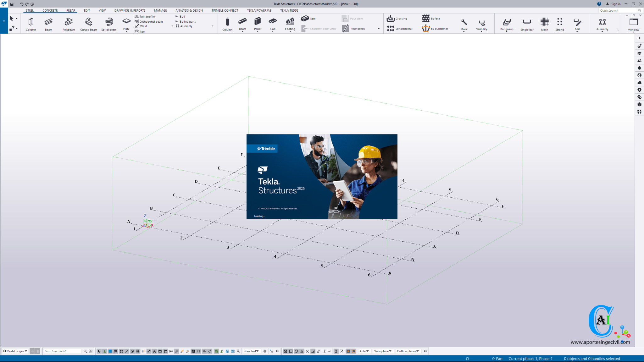Screen dimensions: 644x362
Task: Open the Model origin dropdown
Action: click(15, 351)
